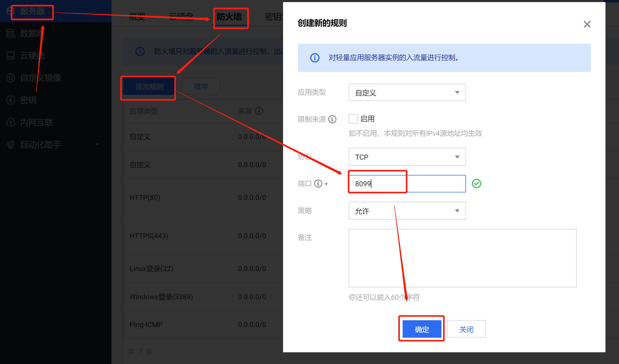Image resolution: width=619 pixels, height=364 pixels.
Task: Open the 协议 dropdown showing TCP
Action: click(407, 157)
